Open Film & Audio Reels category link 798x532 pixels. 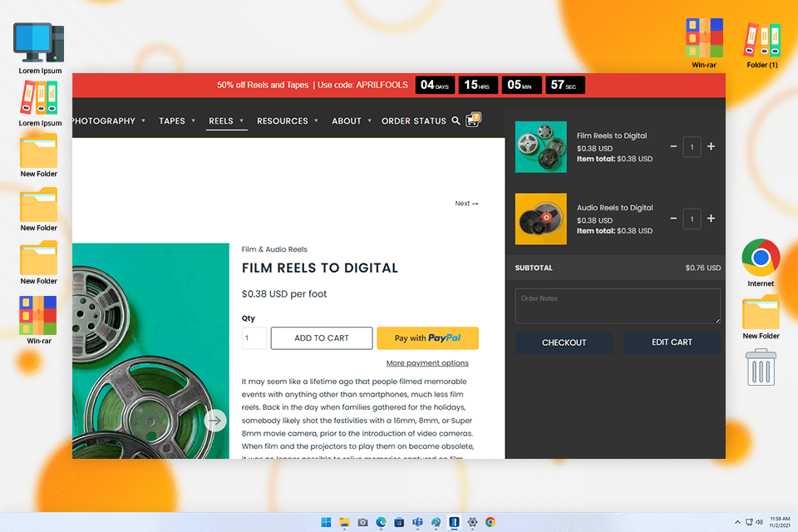point(274,249)
